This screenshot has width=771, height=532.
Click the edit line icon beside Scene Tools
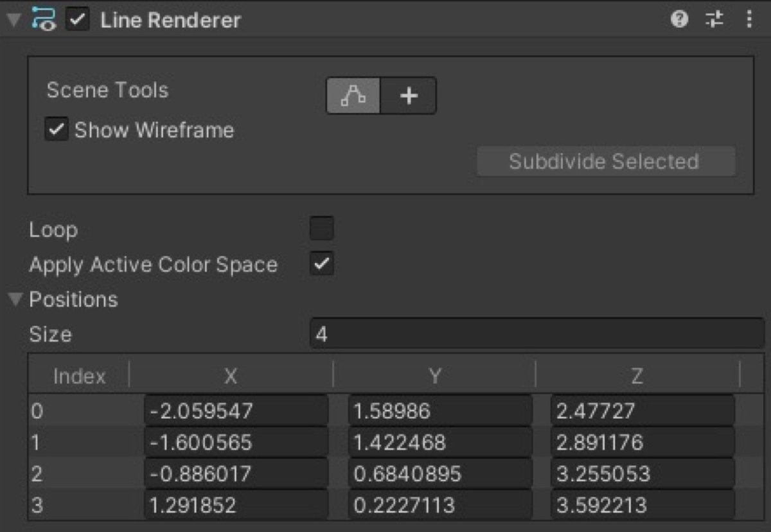click(x=352, y=96)
